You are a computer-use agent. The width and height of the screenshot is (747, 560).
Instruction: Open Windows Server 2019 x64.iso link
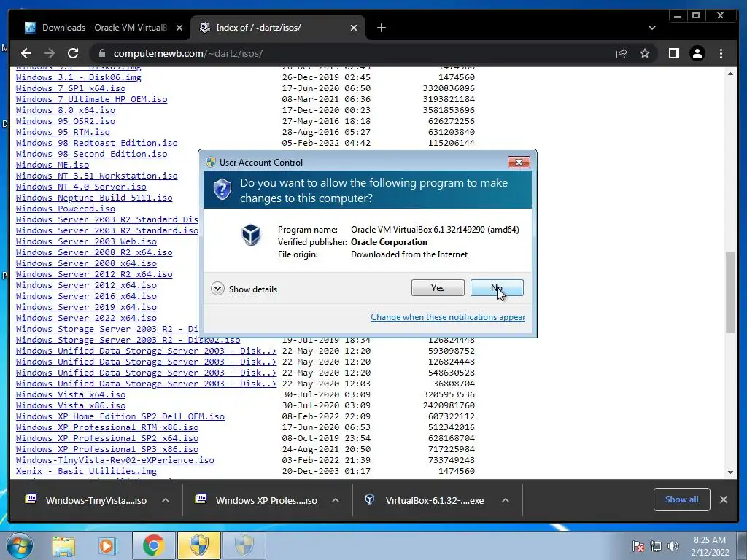point(86,307)
